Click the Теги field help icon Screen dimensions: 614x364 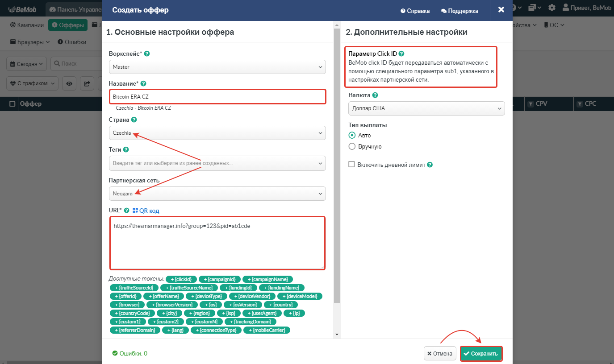pos(126,150)
